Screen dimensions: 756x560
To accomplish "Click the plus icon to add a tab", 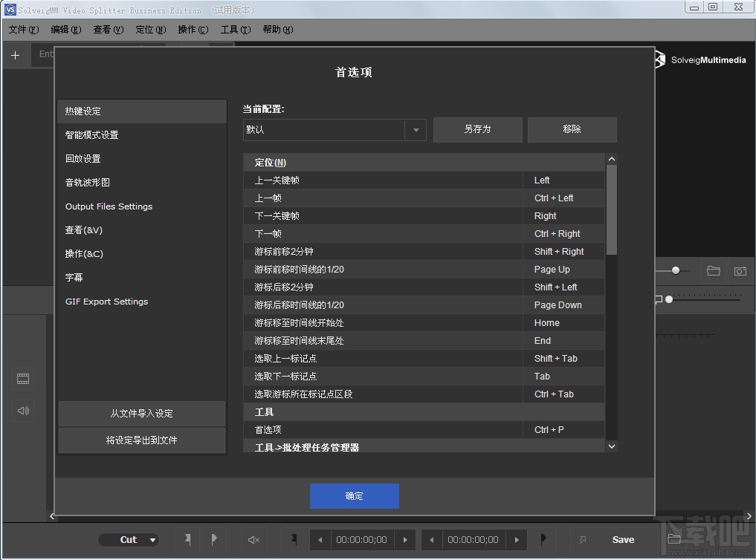I will point(15,54).
